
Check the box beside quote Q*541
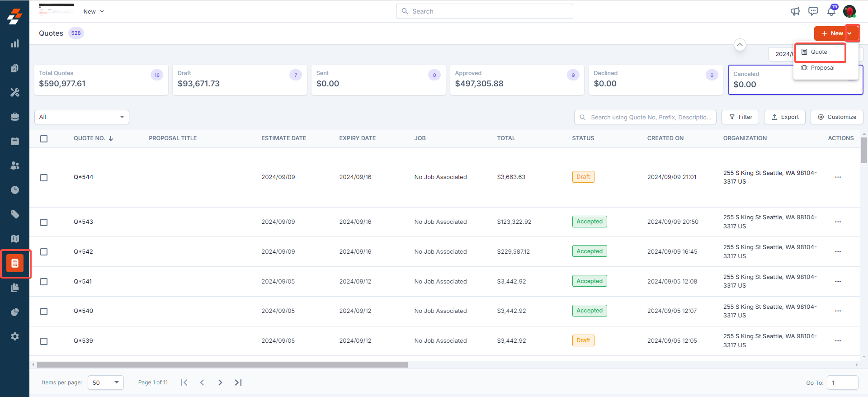(x=44, y=282)
